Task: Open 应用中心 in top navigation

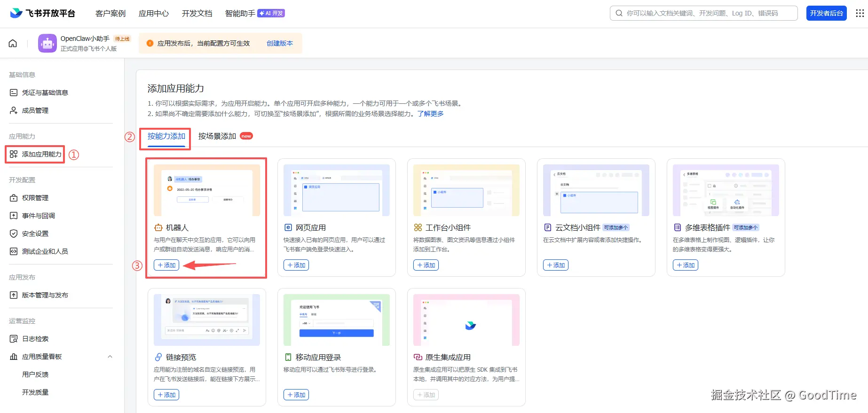Action: click(x=154, y=13)
